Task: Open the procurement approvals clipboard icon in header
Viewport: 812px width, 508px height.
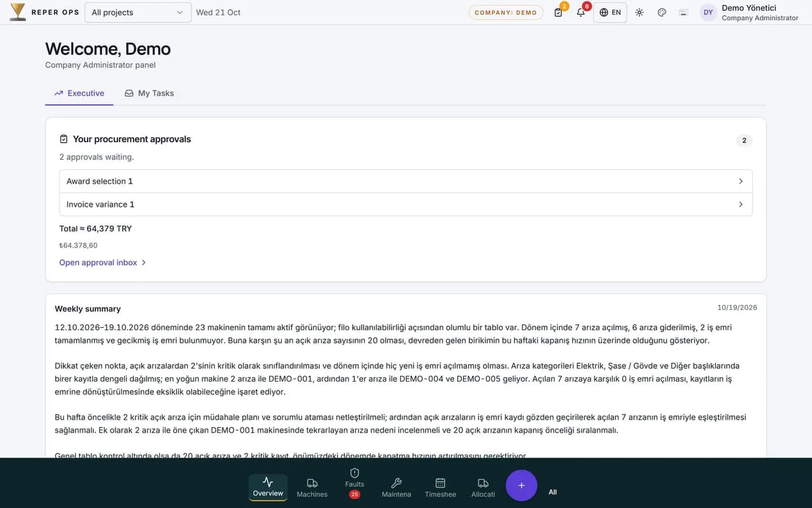Action: [x=558, y=12]
